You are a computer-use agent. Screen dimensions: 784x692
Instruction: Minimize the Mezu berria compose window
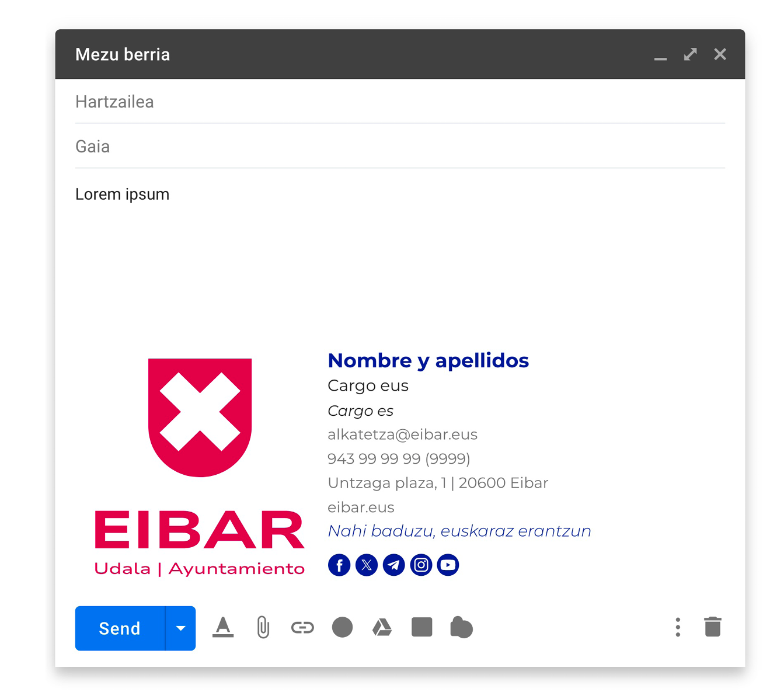(x=660, y=58)
